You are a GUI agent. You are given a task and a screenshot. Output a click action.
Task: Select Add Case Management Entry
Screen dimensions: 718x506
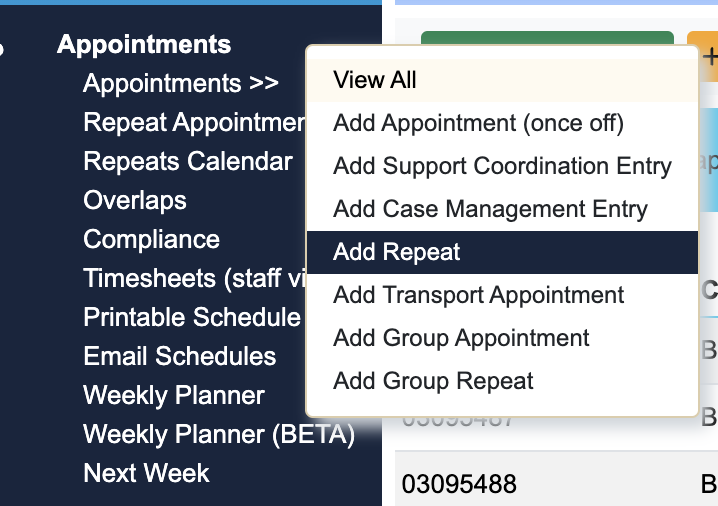tap(490, 209)
